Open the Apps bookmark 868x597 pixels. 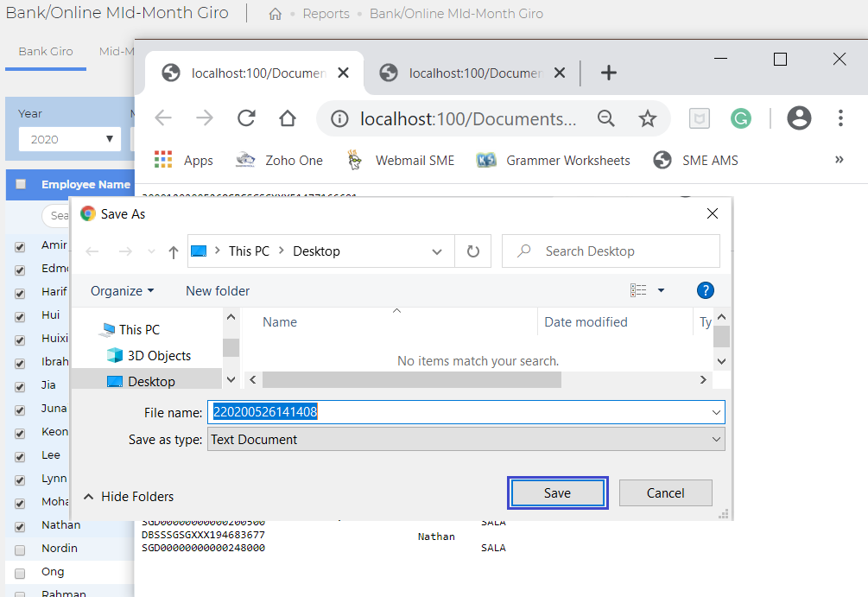tap(183, 160)
